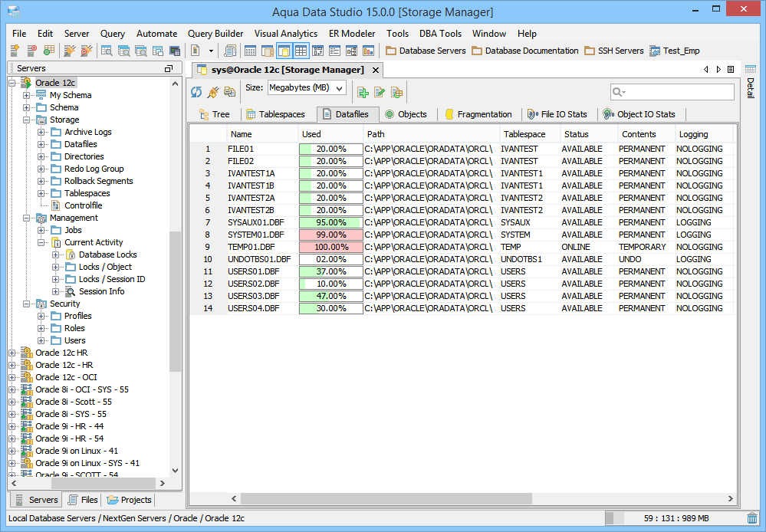Refresh the Storage Manager with blue arrows icon

[x=196, y=92]
